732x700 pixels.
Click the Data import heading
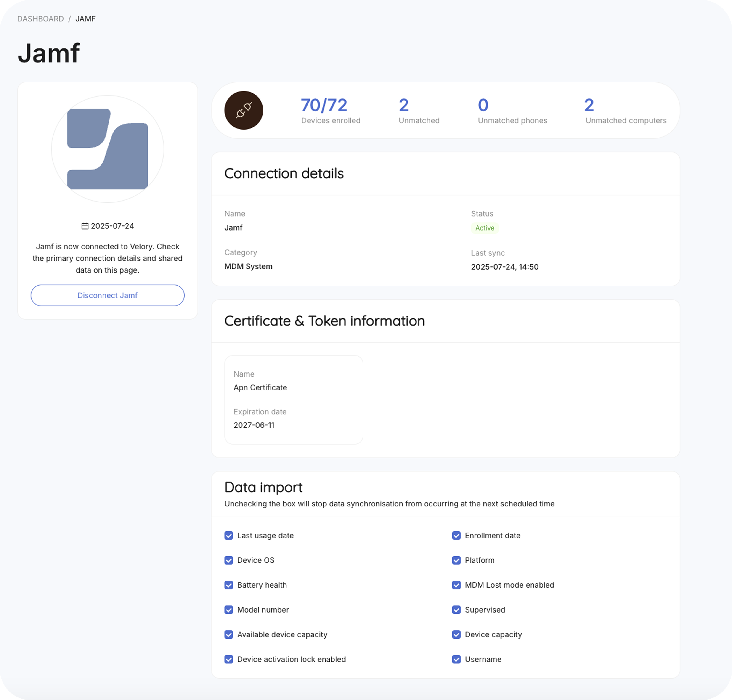(263, 487)
